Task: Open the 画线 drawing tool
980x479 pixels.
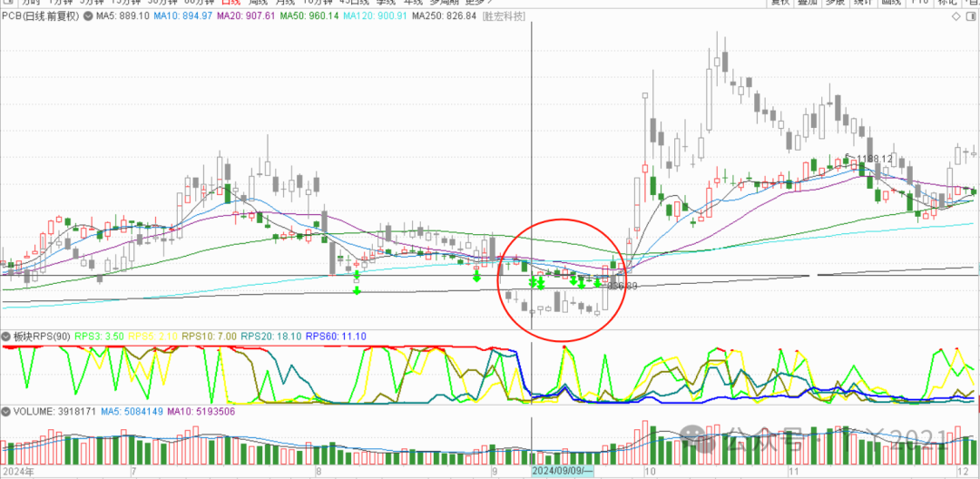Action: click(891, 3)
